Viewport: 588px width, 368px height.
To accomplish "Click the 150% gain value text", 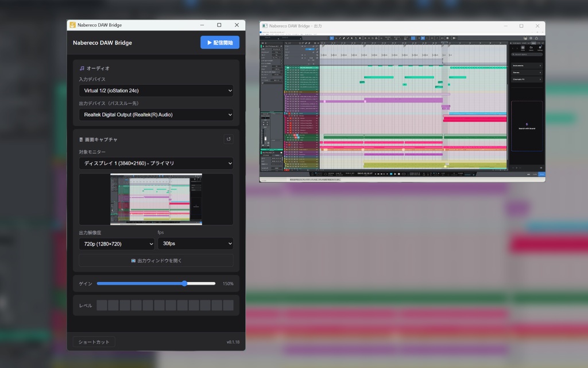I will (x=228, y=283).
